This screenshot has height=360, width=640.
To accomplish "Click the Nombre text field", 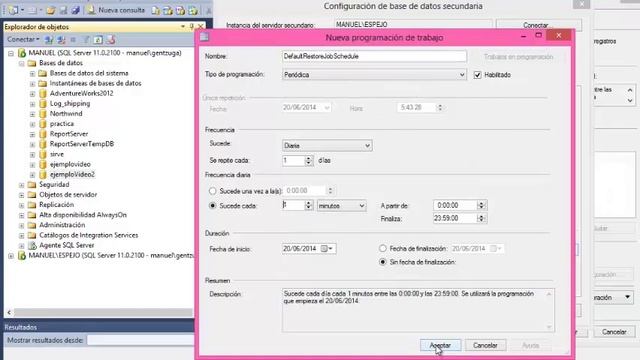I will pyautogui.click(x=374, y=56).
